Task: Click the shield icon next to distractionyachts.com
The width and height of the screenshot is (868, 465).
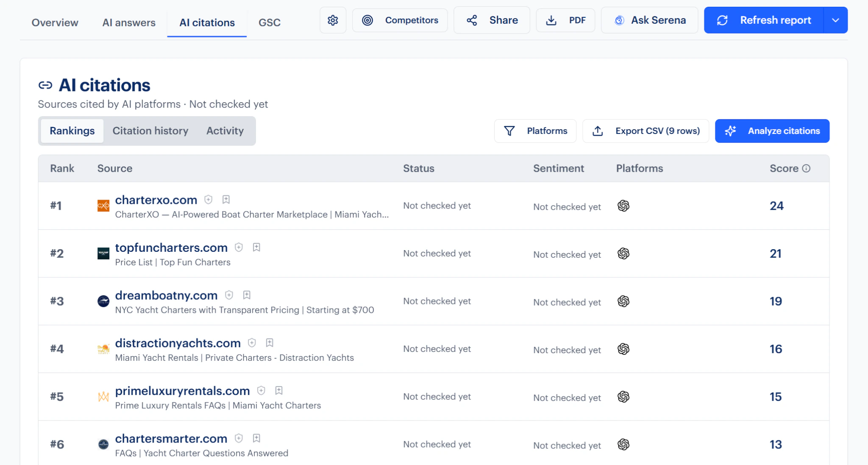Action: pyautogui.click(x=252, y=342)
